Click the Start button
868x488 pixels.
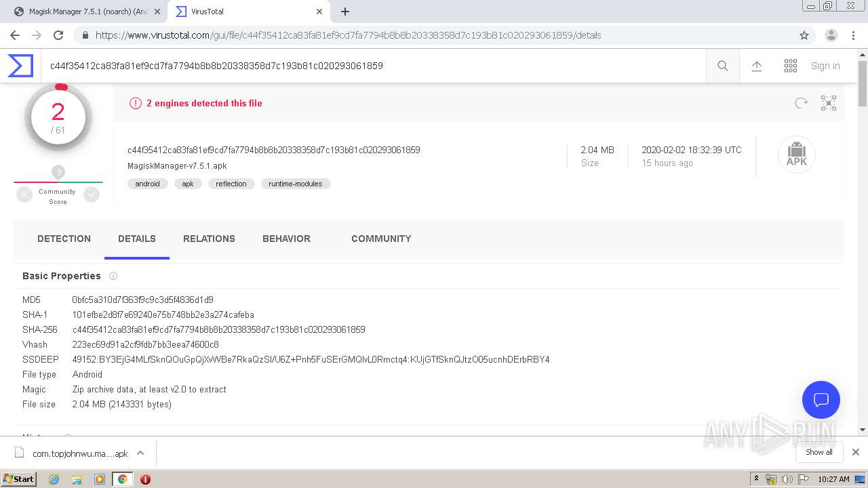[x=18, y=479]
